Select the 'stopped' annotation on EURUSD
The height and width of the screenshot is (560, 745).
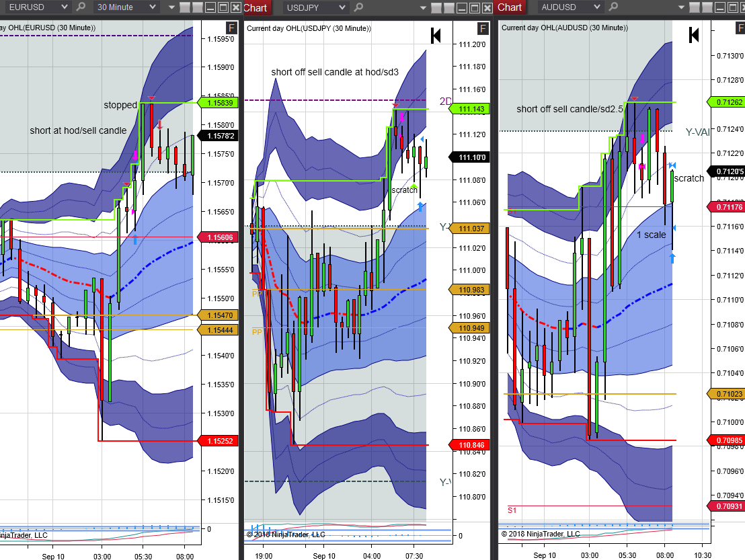click(120, 105)
